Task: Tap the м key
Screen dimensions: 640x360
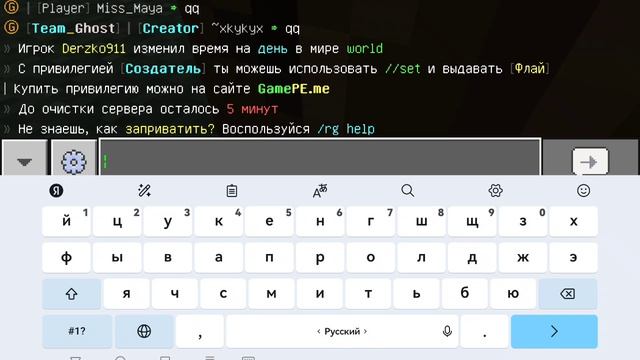Action: coord(271,294)
